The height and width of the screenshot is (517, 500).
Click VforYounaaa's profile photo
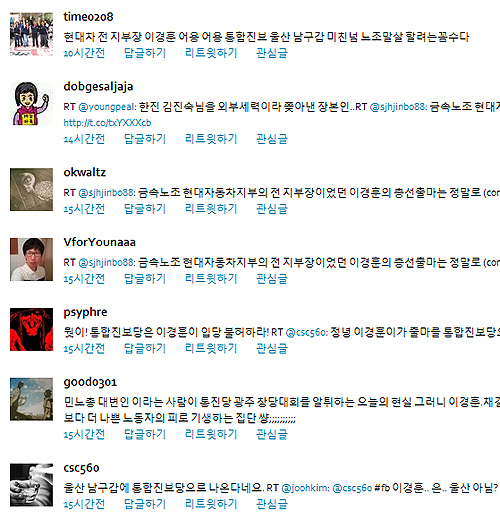(x=31, y=259)
